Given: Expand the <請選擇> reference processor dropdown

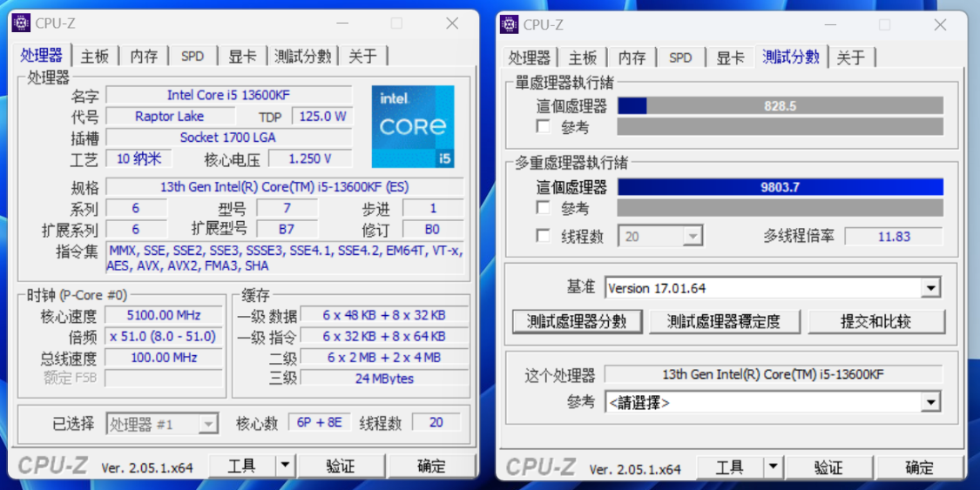Looking at the screenshot, I should click(930, 402).
